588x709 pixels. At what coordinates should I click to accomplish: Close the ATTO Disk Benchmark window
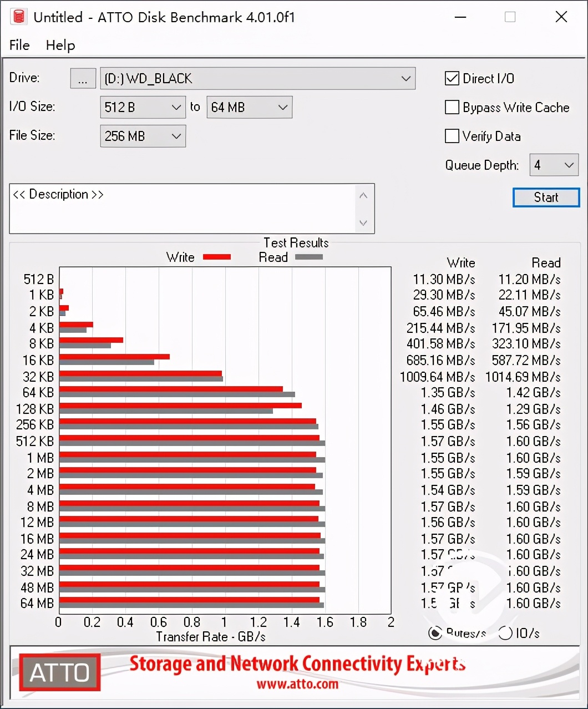click(x=561, y=17)
